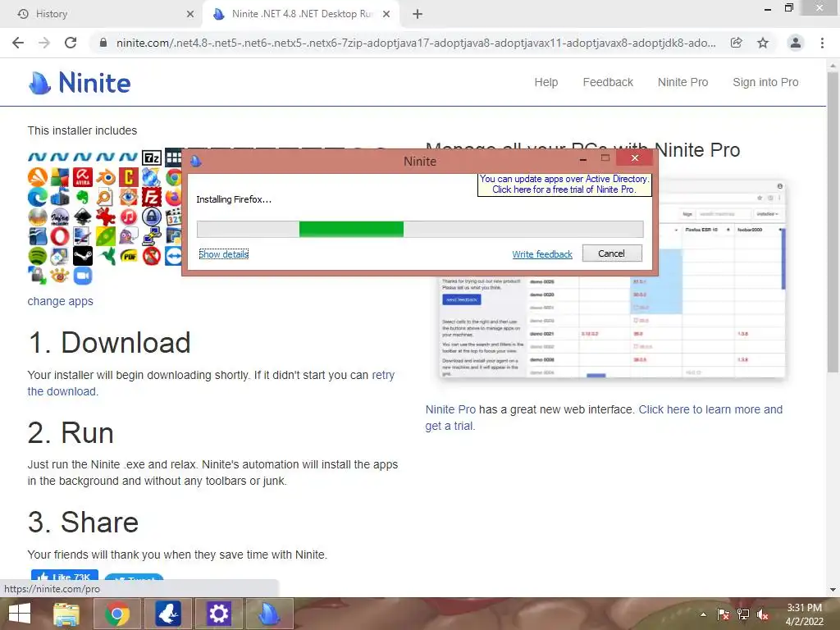
Task: Click the red Avira icon
Action: [x=83, y=177]
